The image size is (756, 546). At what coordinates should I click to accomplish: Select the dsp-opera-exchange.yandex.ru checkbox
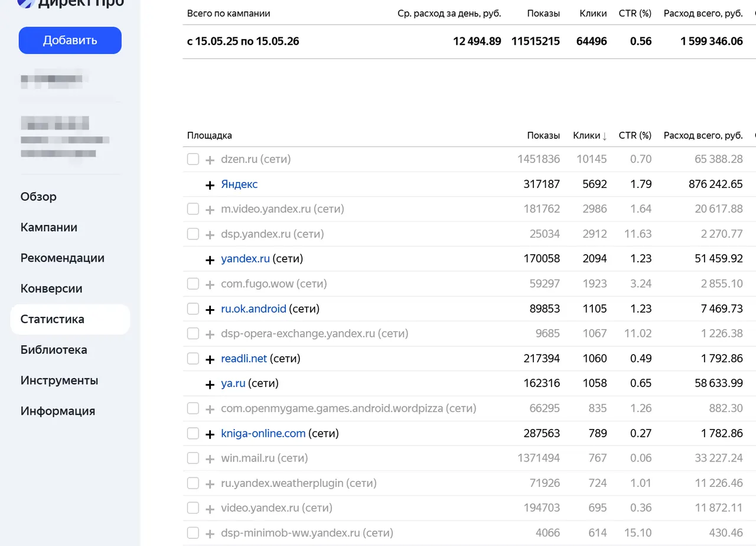tap(193, 333)
